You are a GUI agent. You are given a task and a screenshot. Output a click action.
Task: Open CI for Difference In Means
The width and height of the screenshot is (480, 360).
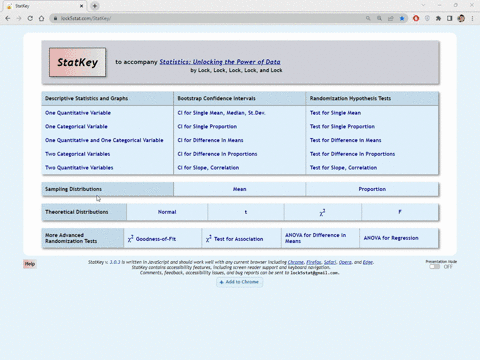pyautogui.click(x=210, y=140)
